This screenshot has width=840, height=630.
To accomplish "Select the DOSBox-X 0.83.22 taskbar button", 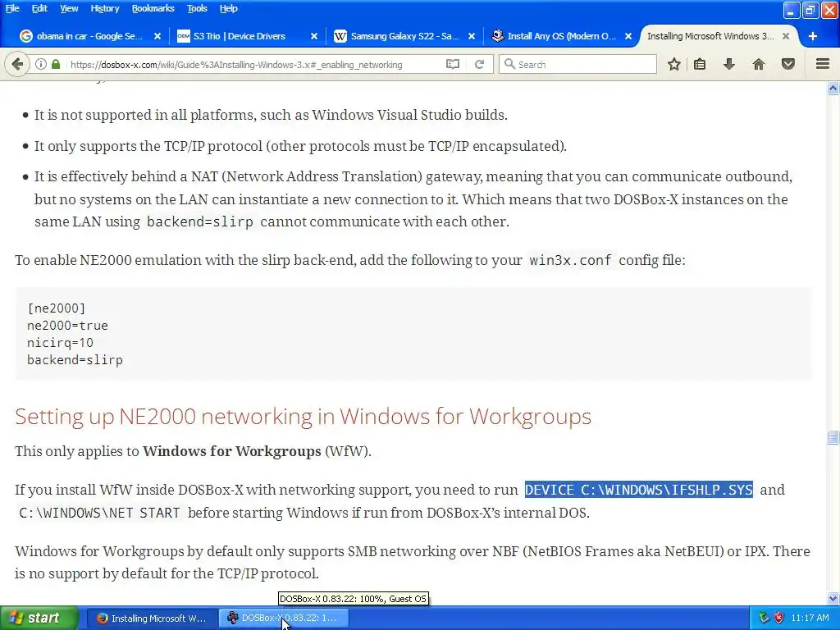I will point(284,619).
